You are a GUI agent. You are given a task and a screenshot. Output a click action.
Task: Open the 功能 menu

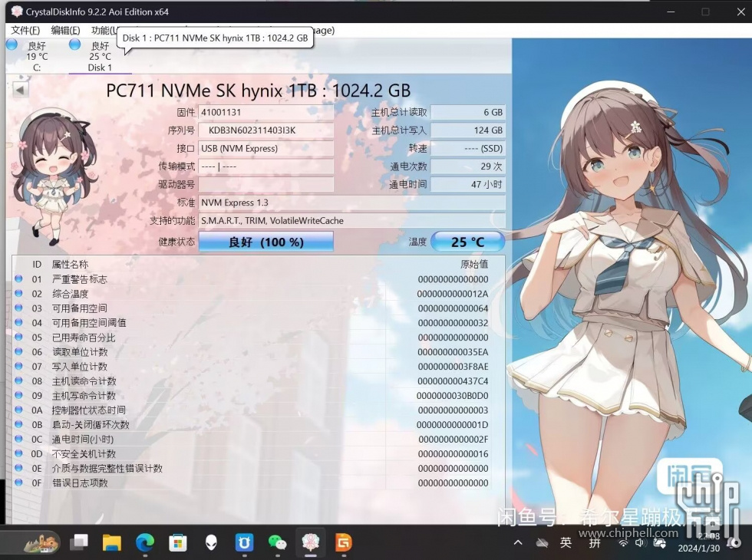(104, 30)
